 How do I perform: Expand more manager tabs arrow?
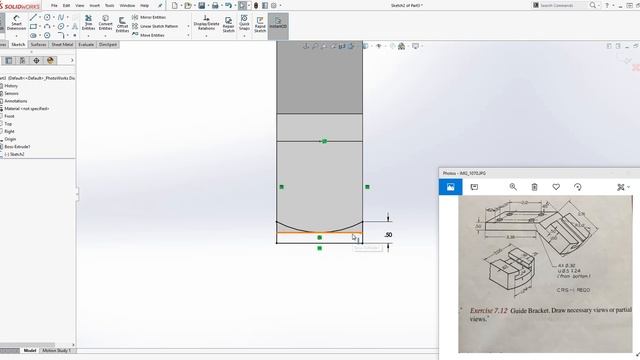click(72, 60)
